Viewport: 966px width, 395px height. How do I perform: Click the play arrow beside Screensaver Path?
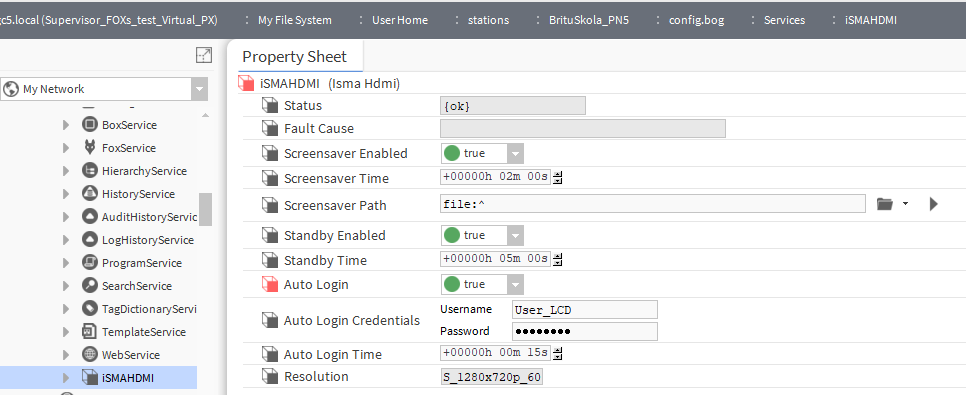[933, 204]
